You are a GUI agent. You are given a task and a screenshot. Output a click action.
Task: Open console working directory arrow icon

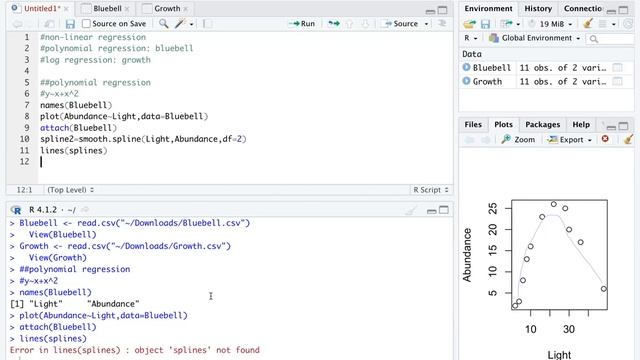pos(85,210)
